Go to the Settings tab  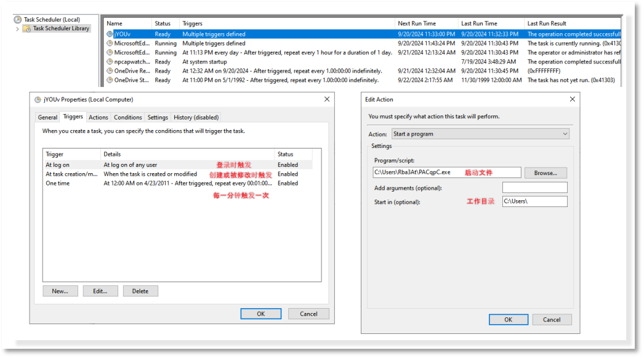click(158, 117)
